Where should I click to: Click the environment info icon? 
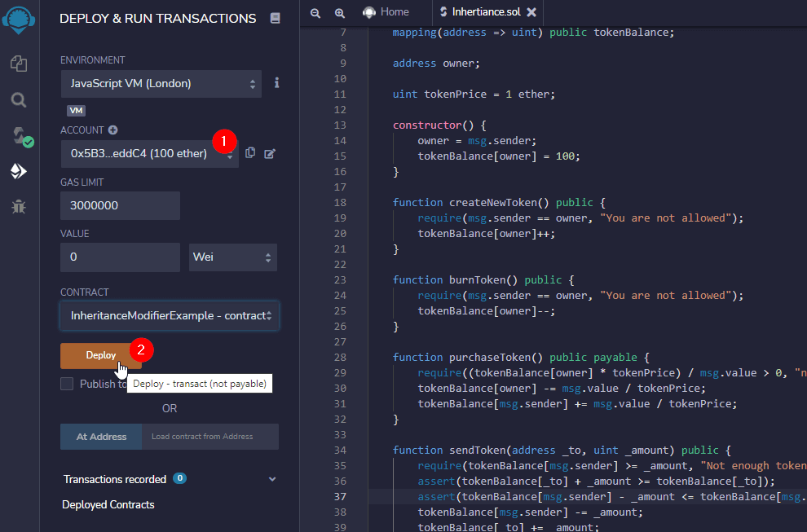(277, 83)
